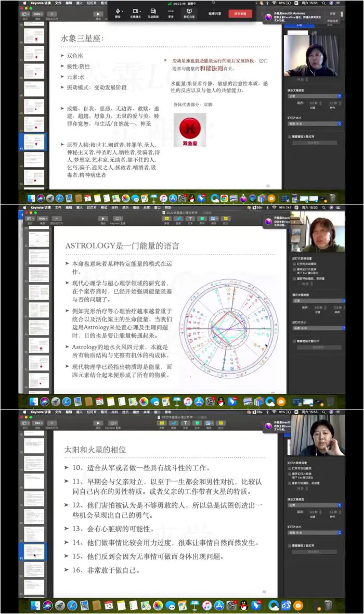Open the 互动面板 interactive panel
This screenshot has height=614, width=364.
point(153,12)
